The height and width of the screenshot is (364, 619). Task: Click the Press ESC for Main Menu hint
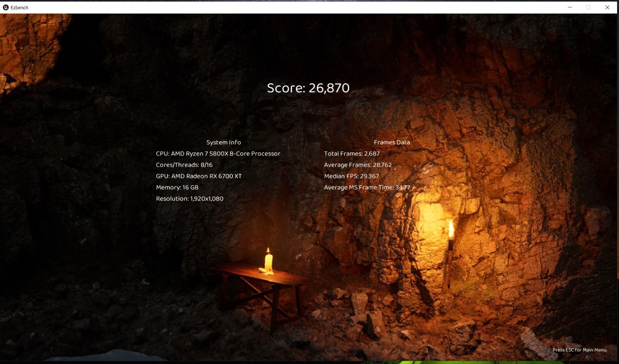(x=580, y=350)
